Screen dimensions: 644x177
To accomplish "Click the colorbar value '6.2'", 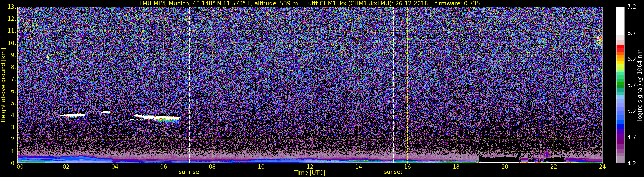I will (632, 59).
